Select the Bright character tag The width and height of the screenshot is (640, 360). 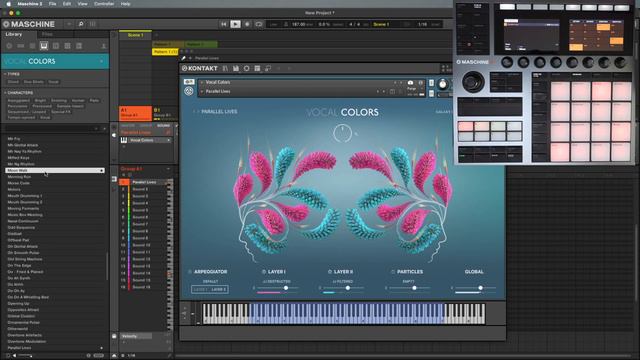pos(40,100)
